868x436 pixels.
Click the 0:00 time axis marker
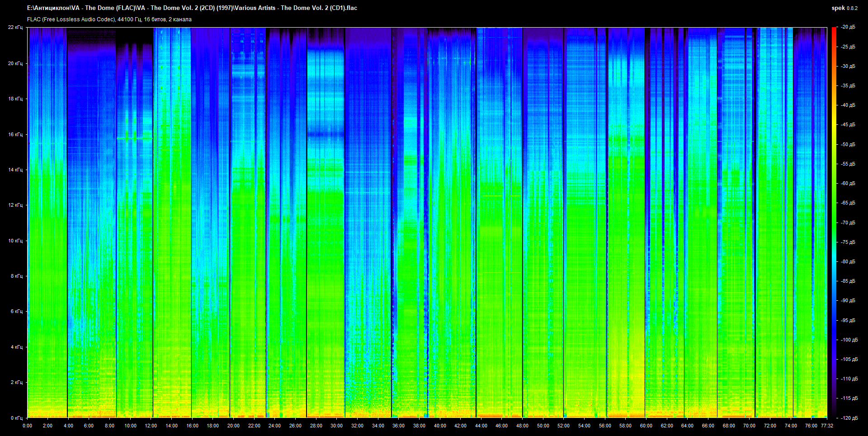tap(27, 426)
